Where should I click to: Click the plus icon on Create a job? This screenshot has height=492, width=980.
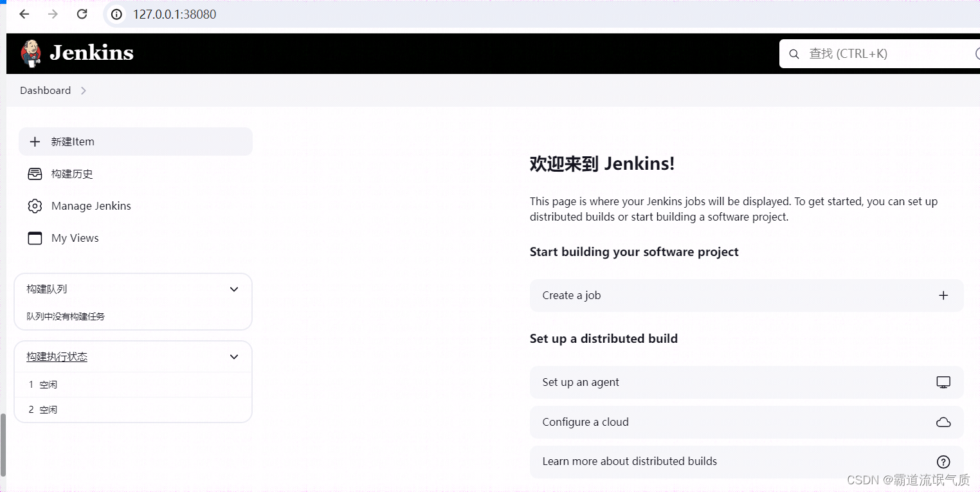(943, 295)
